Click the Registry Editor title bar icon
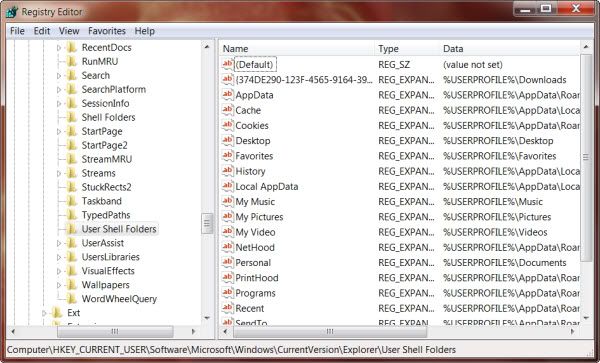This screenshot has height=363, width=600. [12, 11]
